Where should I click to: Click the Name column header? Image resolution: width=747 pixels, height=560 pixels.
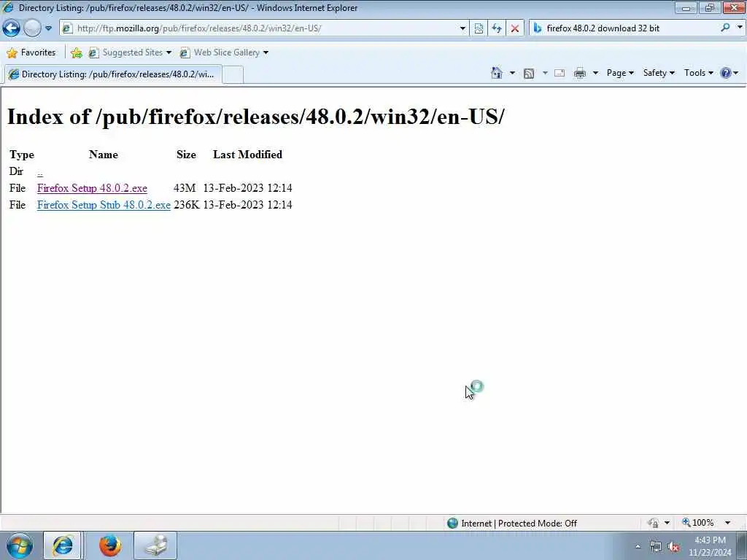(103, 155)
